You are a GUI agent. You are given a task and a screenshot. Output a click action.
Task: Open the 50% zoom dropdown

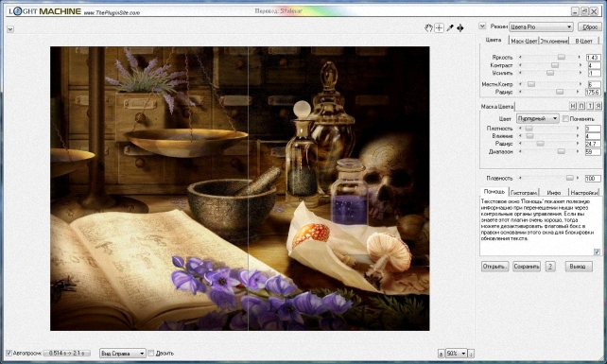(x=456, y=354)
